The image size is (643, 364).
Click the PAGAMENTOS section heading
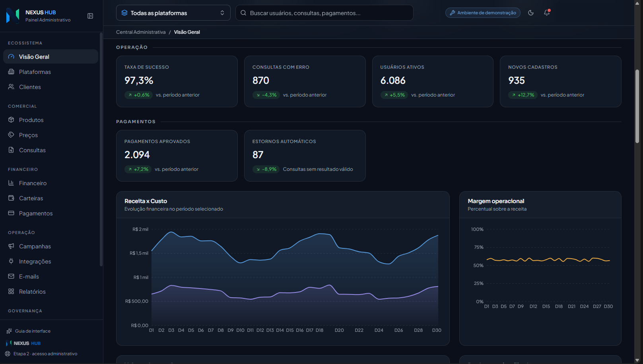(x=136, y=122)
